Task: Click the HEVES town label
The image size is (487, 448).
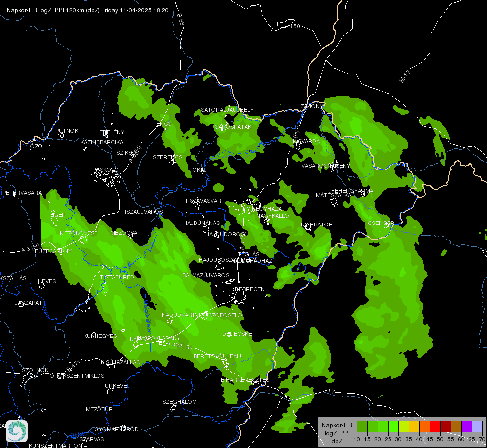Action: pyautogui.click(x=47, y=281)
